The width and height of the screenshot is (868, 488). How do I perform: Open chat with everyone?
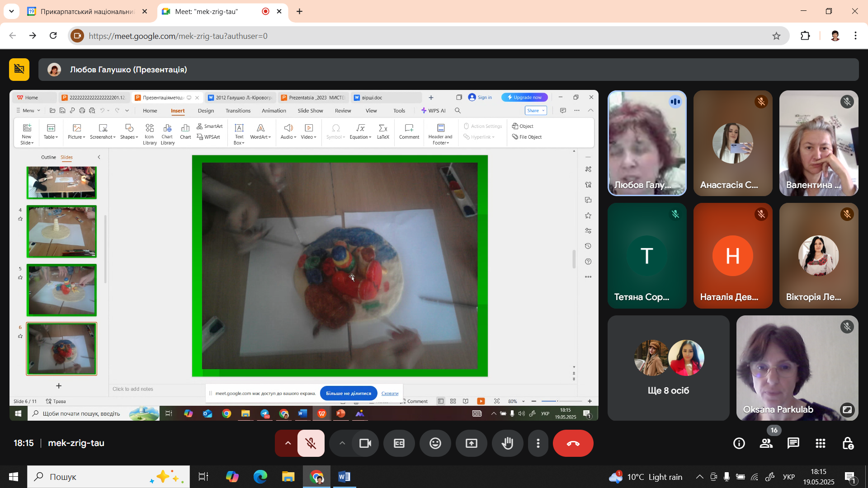tap(793, 443)
